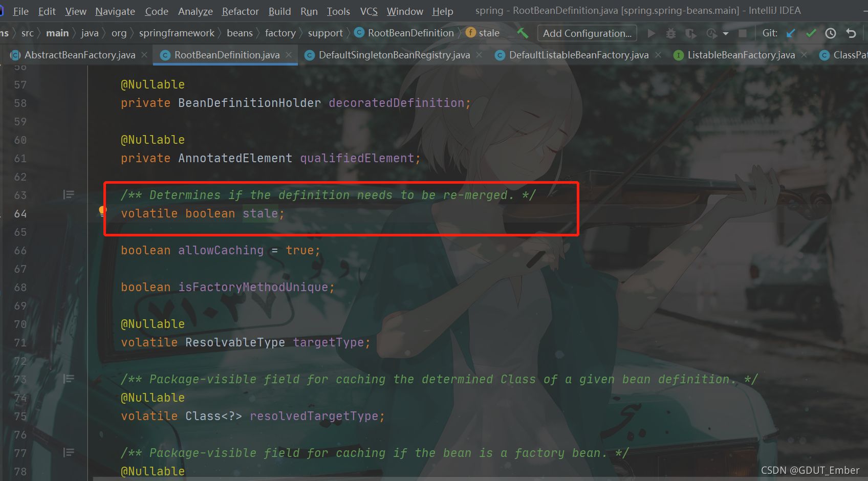Open the File menu
Screen dimensions: 868x481
[20, 11]
